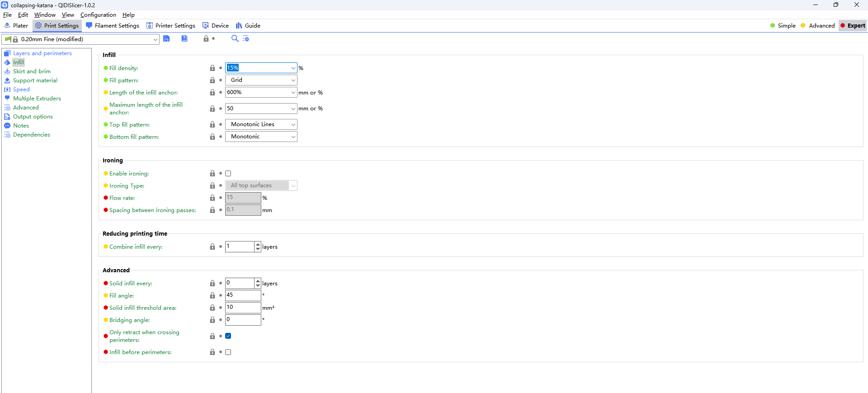Open the 0.20mm Fine preset dropdown
The image size is (868, 393).
155,39
